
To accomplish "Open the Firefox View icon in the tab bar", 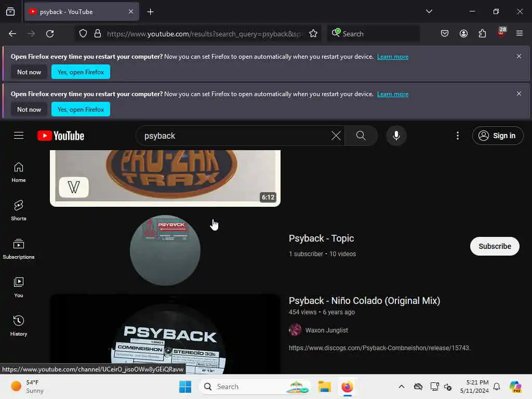I will click(x=10, y=11).
